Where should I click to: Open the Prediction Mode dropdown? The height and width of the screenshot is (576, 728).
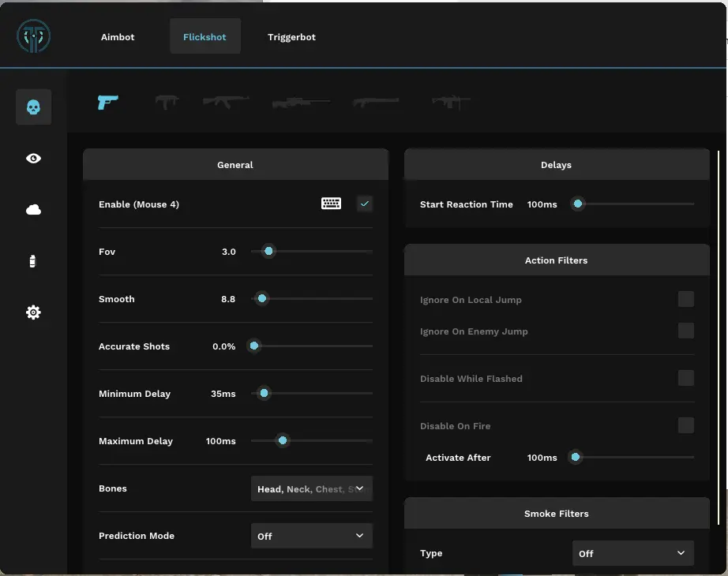click(312, 536)
